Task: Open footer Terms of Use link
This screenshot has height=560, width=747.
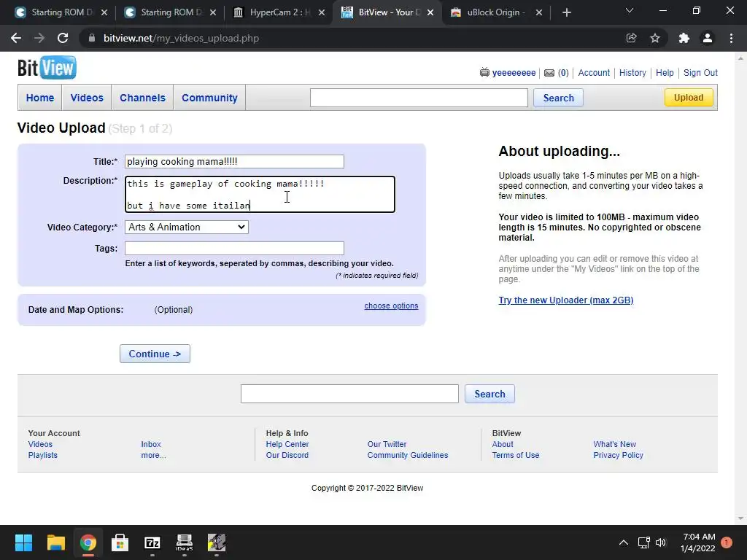Action: click(x=516, y=455)
